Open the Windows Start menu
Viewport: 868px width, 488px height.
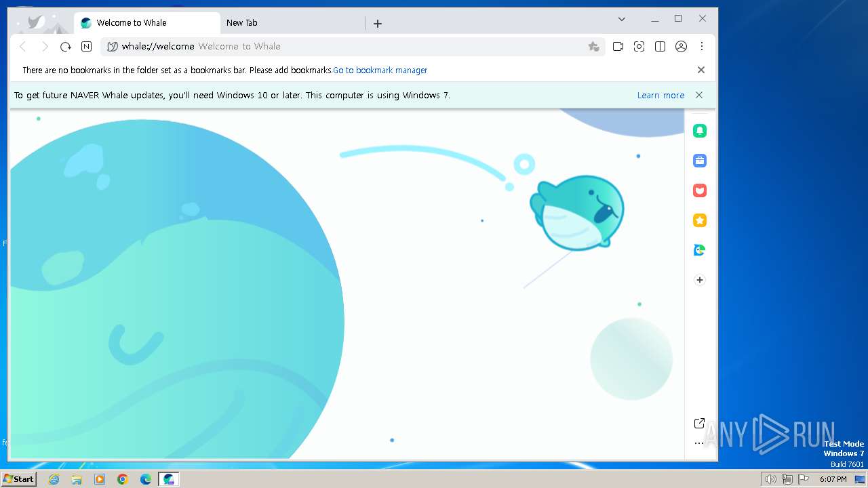(x=18, y=479)
